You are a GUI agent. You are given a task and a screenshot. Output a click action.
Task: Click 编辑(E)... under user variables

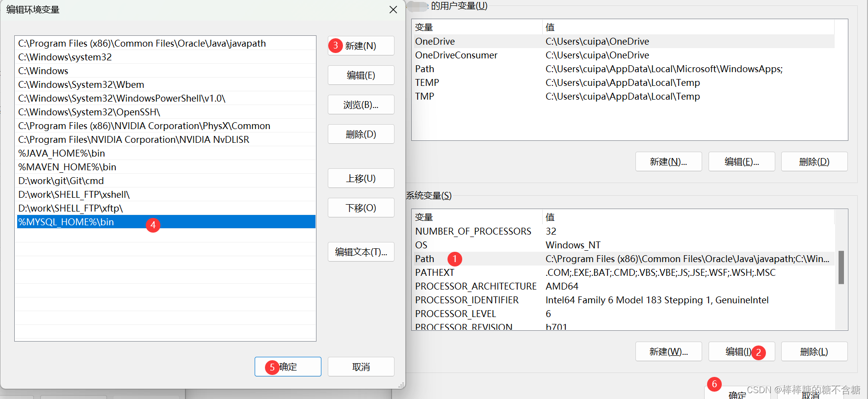[741, 161]
